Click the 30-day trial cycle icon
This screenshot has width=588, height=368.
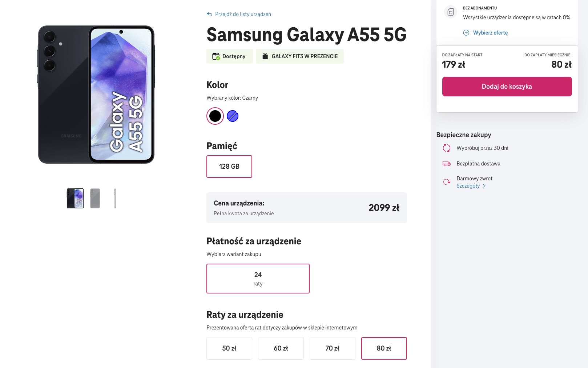click(x=447, y=148)
